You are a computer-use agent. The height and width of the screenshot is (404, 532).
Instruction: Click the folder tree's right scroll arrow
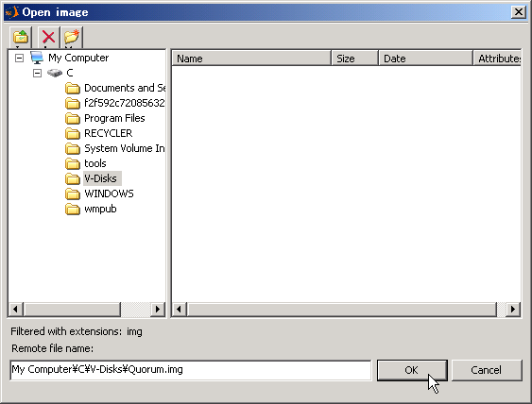[x=158, y=309]
